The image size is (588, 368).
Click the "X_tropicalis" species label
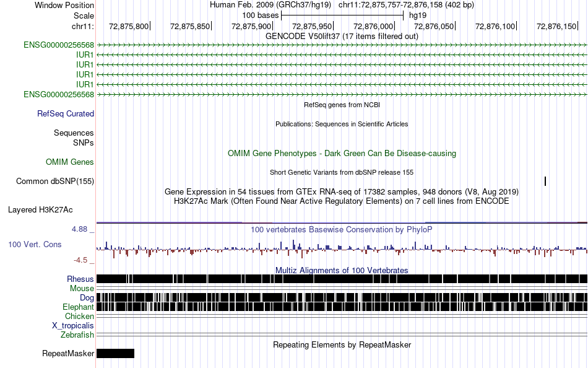pos(73,326)
